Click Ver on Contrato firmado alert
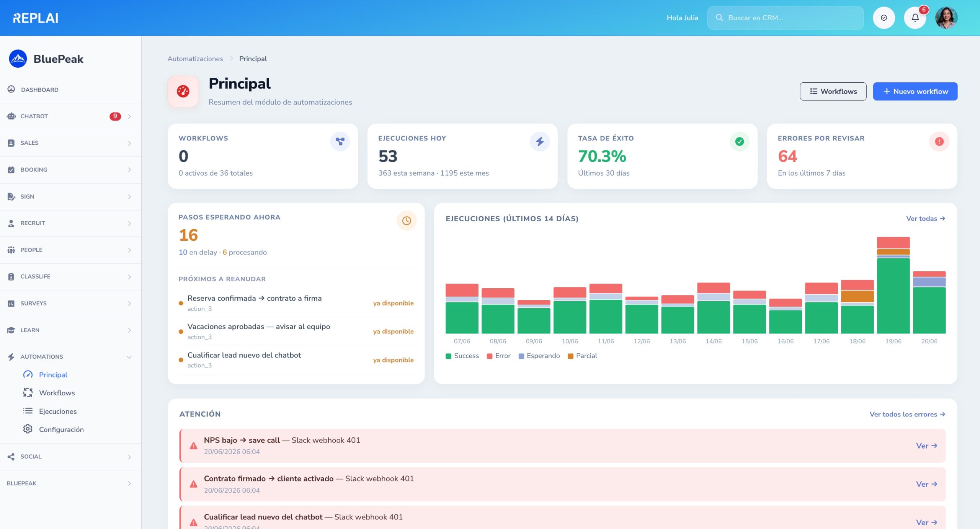The image size is (980, 529). coord(926,484)
